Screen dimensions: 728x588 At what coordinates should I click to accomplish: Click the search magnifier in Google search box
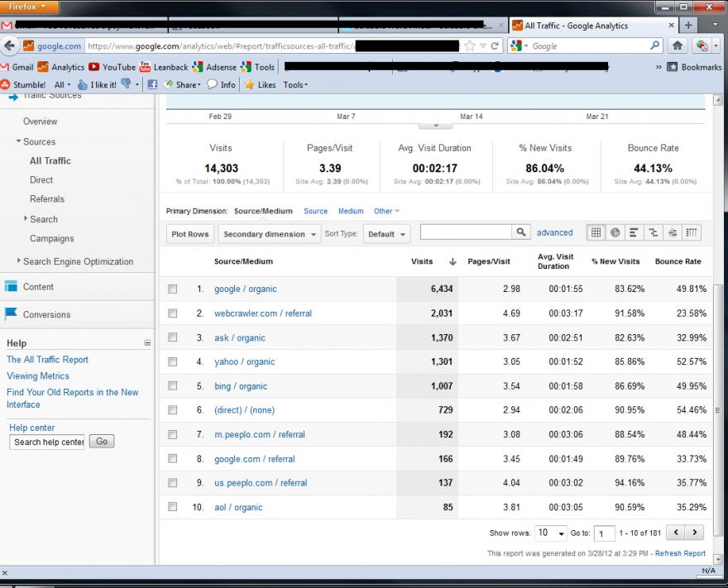click(x=654, y=45)
